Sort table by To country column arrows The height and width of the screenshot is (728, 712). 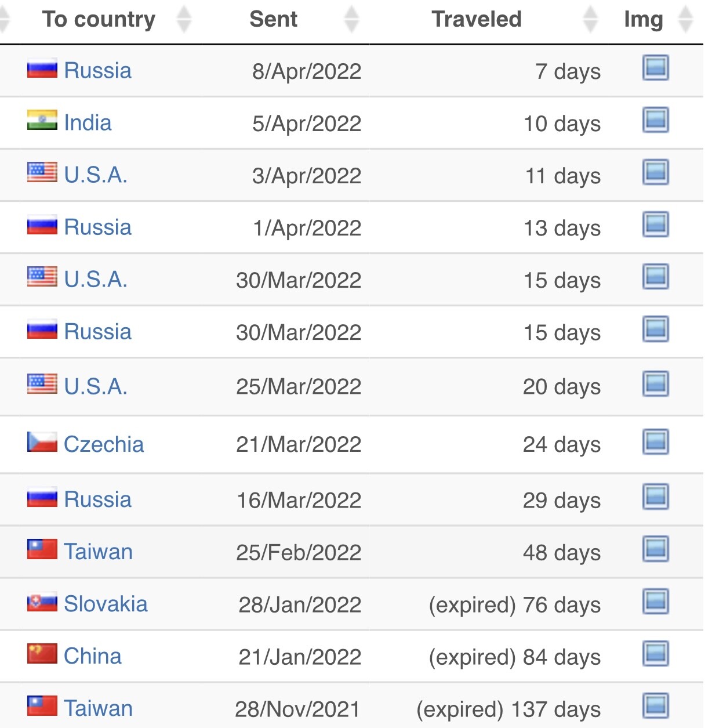coord(184,19)
